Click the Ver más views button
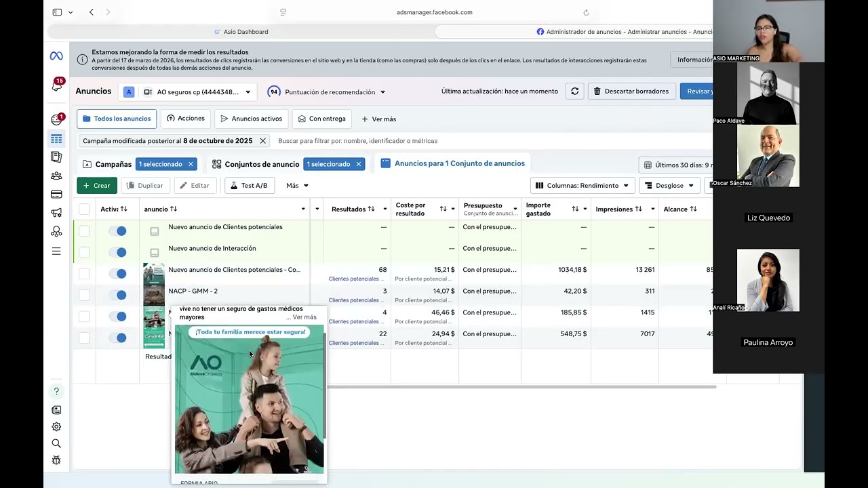 (x=378, y=119)
